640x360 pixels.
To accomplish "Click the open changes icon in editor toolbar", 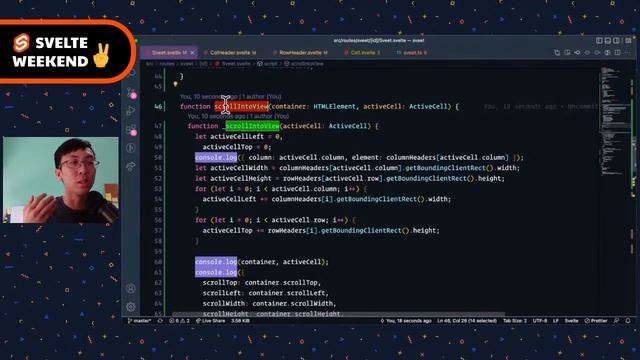I will 567,53.
